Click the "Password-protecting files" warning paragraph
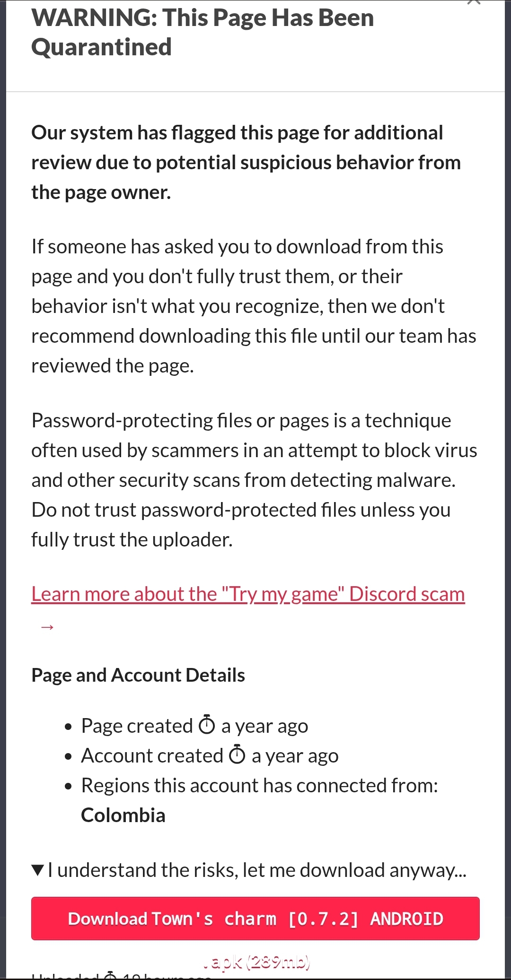The height and width of the screenshot is (980, 511). 254,480
